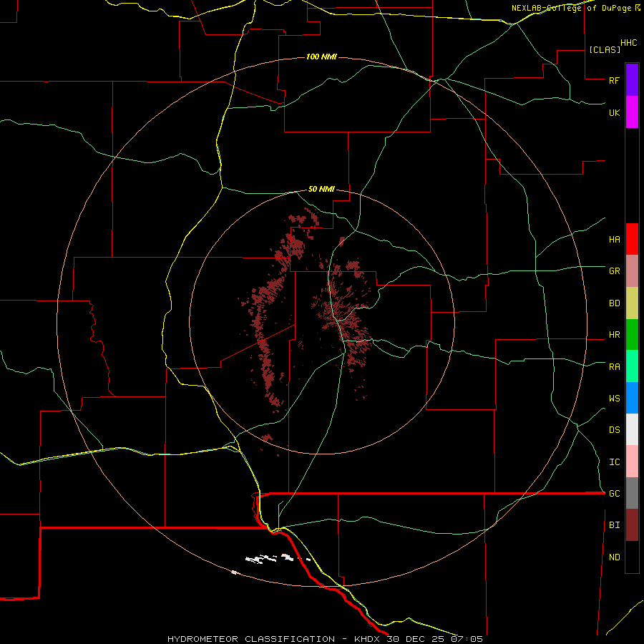The width and height of the screenshot is (644, 644).
Task: Click the purple RF color swatch
Action: [x=632, y=80]
